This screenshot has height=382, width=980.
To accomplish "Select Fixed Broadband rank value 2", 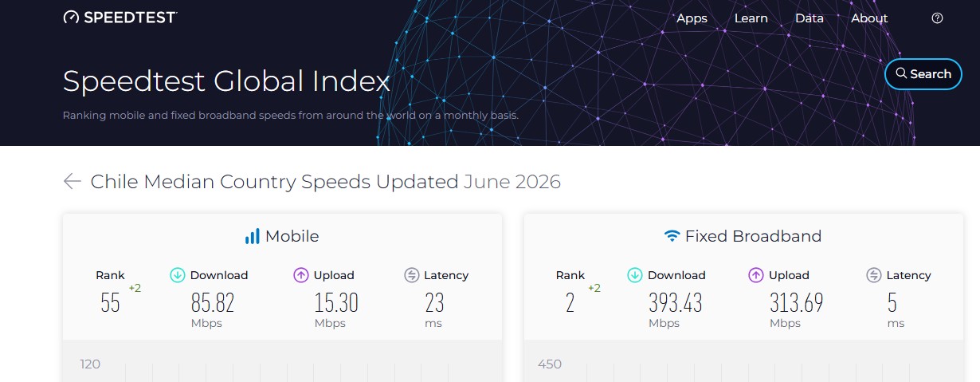I will tap(570, 303).
